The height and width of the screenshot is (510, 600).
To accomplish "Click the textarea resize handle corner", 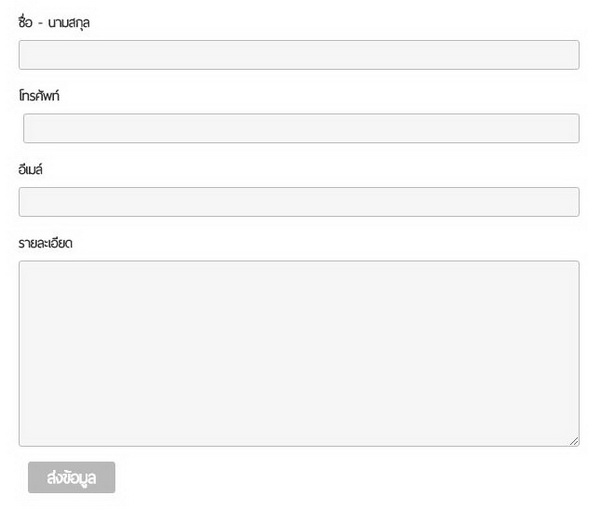I will pyautogui.click(x=574, y=441).
